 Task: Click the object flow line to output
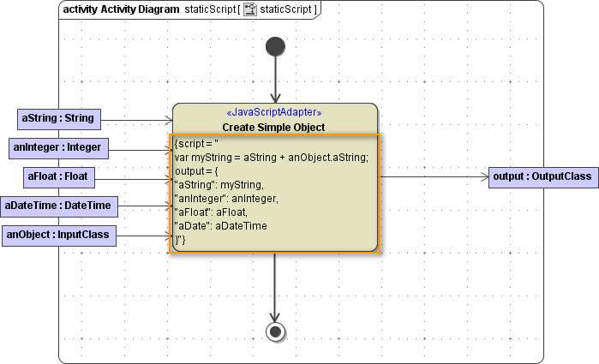[433, 177]
